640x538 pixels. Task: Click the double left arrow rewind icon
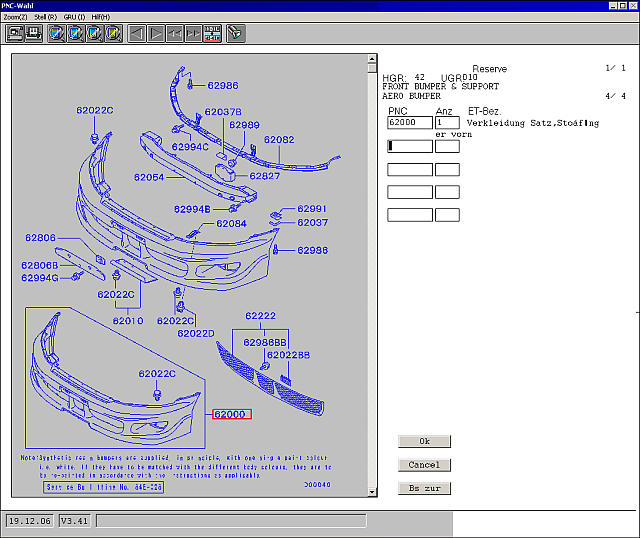(x=175, y=33)
